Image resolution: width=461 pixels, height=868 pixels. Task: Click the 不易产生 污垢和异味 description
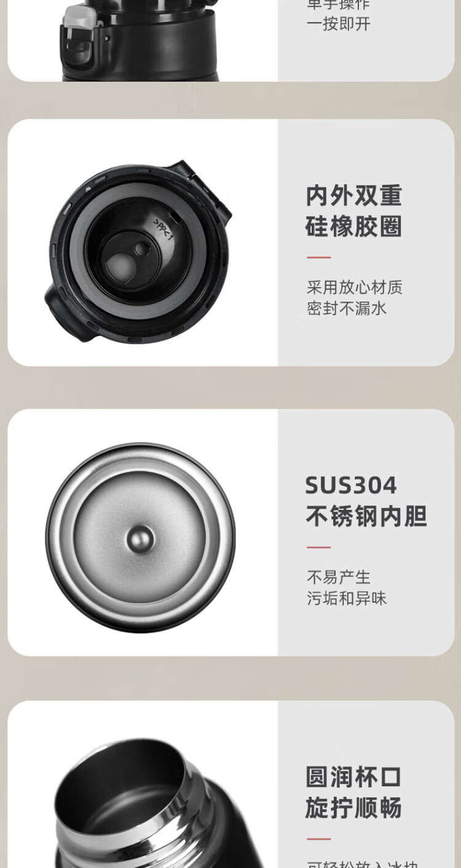click(x=347, y=587)
